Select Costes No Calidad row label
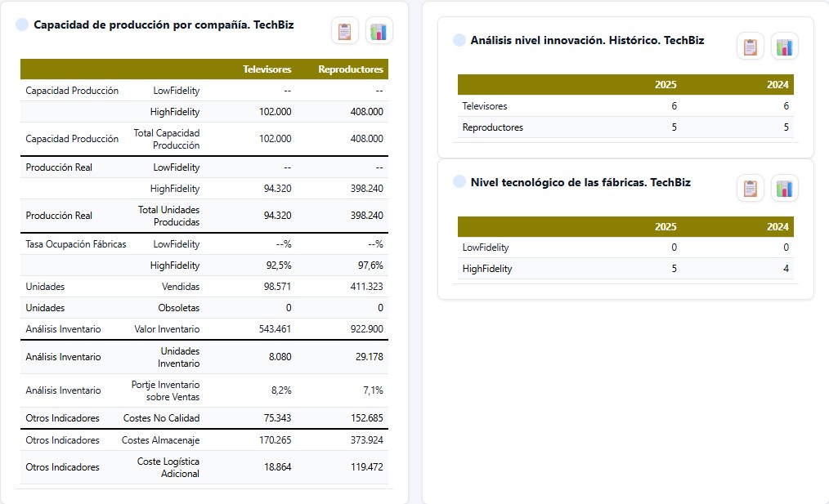 point(161,418)
